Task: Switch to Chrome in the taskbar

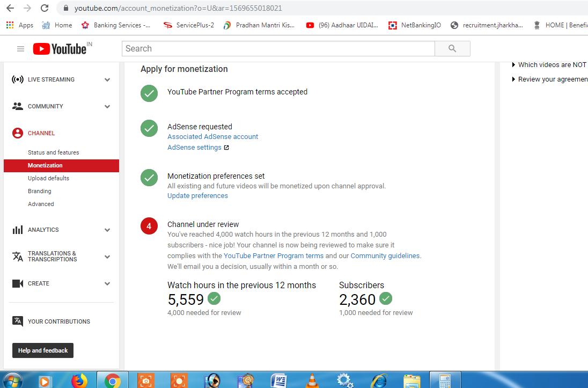Action: point(113,381)
